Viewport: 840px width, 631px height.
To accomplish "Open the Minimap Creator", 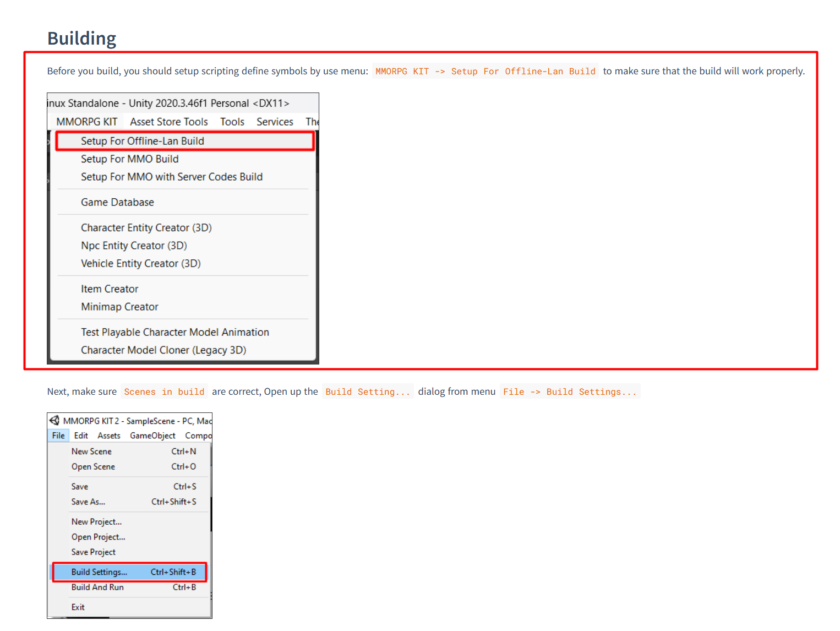I will tap(119, 307).
